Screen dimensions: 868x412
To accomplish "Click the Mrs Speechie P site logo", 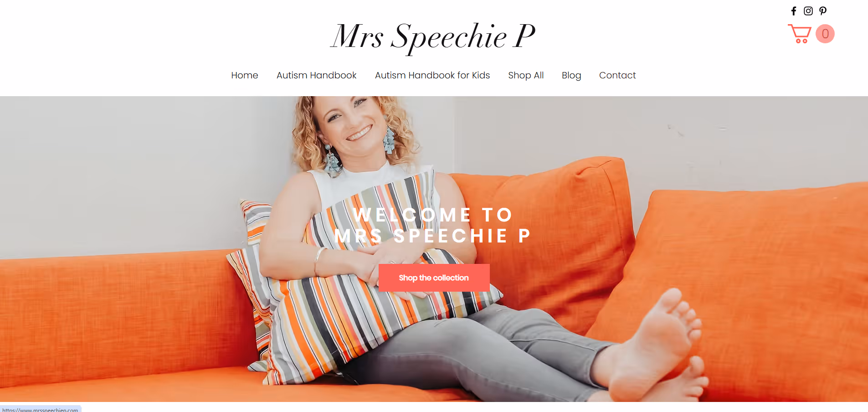I will pos(433,37).
